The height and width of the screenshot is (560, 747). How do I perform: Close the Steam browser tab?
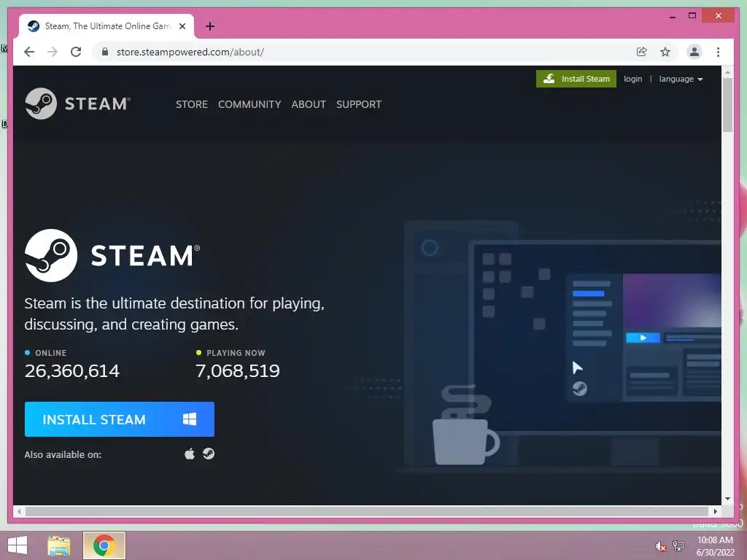point(182,26)
